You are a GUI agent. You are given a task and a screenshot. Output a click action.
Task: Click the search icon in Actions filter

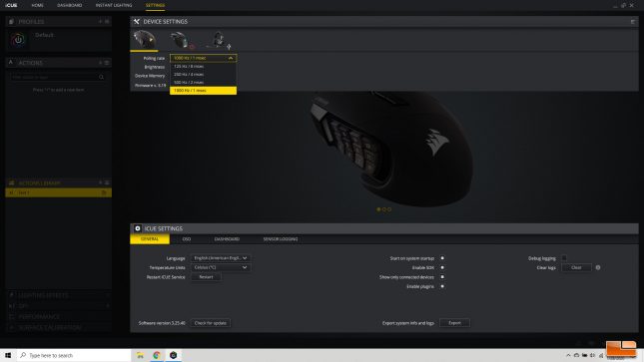[x=102, y=77]
